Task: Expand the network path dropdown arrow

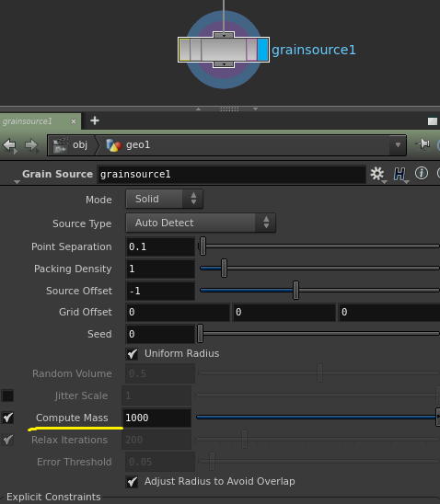Action: tap(398, 145)
